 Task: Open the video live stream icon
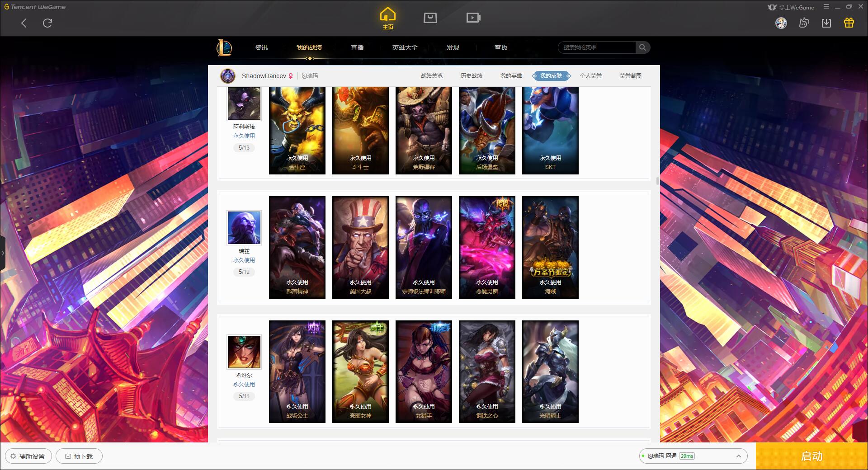pos(473,18)
